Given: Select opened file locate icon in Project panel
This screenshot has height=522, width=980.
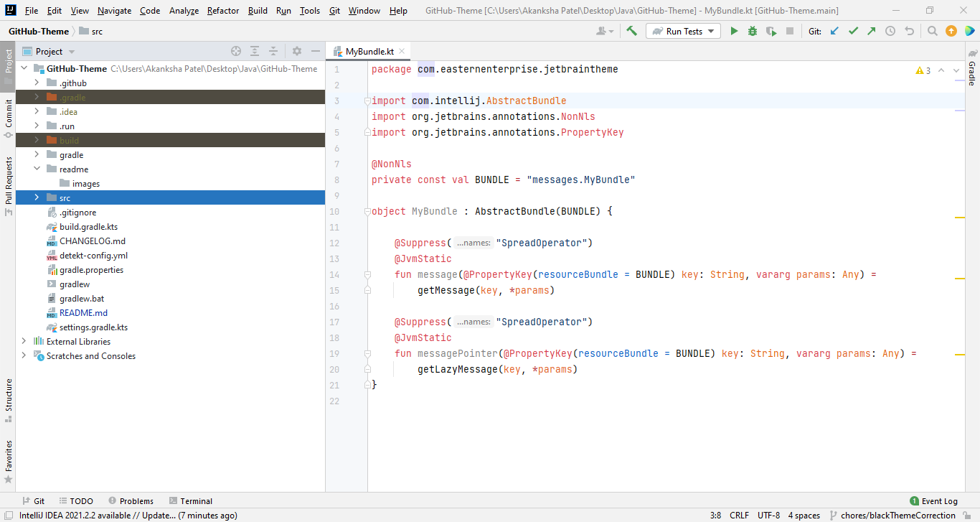Looking at the screenshot, I should coord(236,51).
